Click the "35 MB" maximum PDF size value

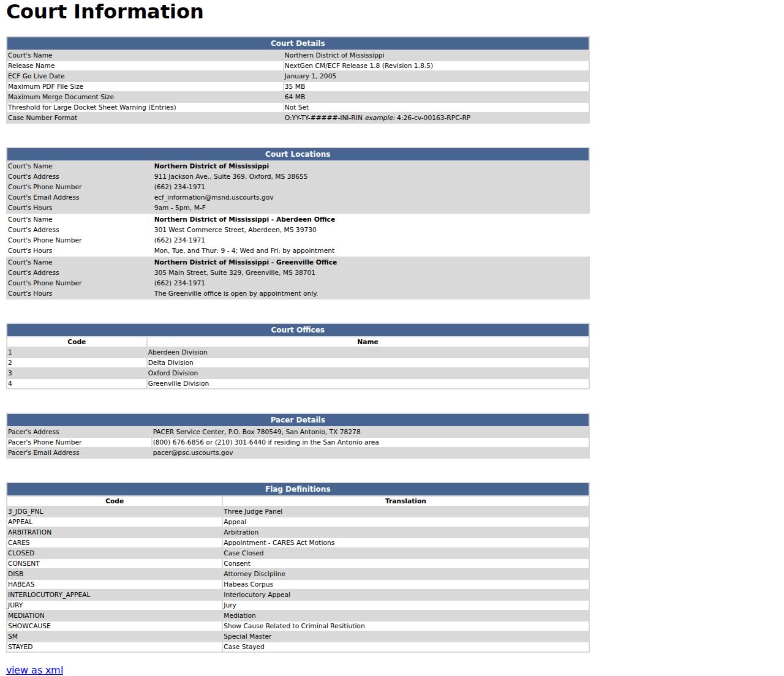[295, 86]
